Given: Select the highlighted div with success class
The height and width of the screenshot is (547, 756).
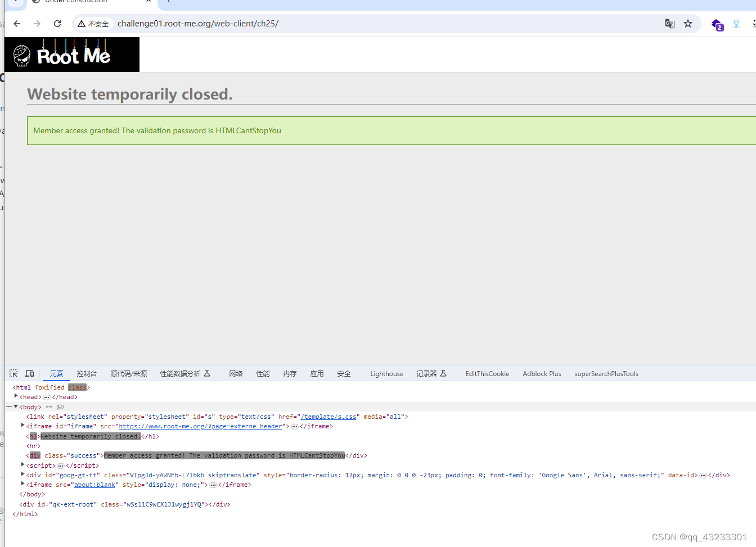Looking at the screenshot, I should 34,455.
